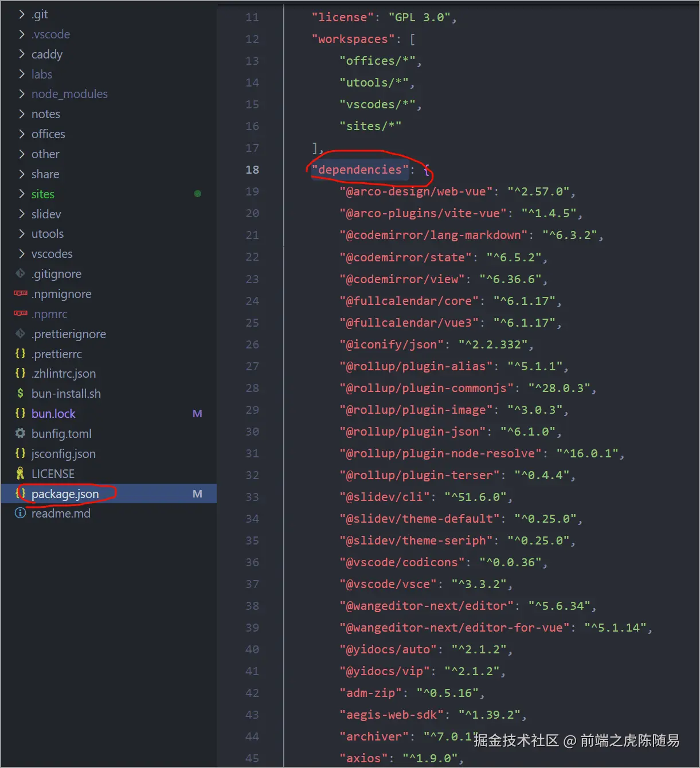Image resolution: width=700 pixels, height=768 pixels.
Task: Click the dollar shell icon beside bun-install.sh
Action: click(x=21, y=393)
